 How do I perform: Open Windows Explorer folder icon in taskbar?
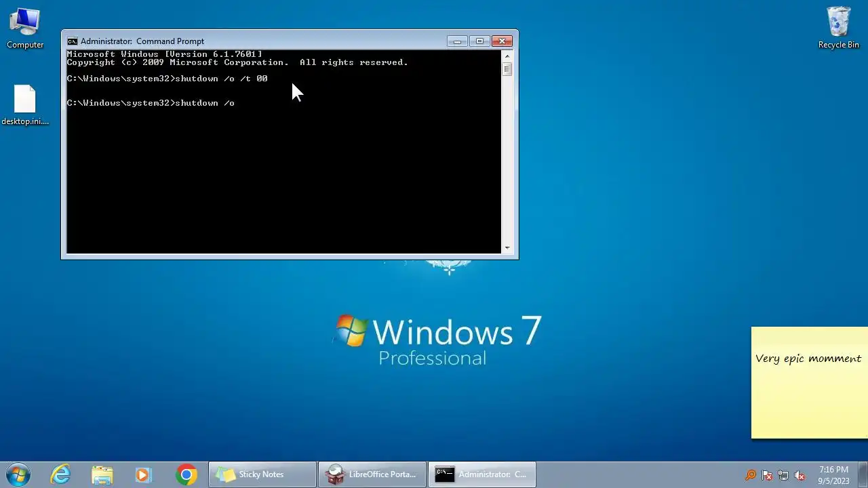102,474
